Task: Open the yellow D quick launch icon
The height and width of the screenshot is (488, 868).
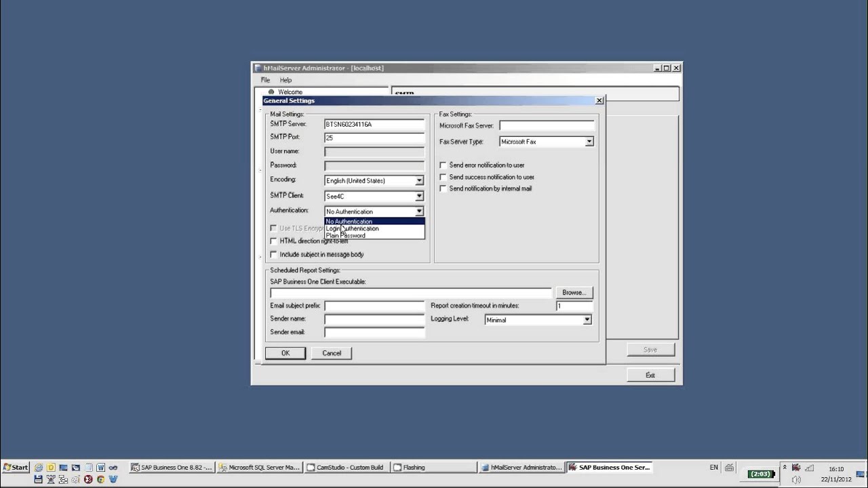Action: click(x=51, y=468)
